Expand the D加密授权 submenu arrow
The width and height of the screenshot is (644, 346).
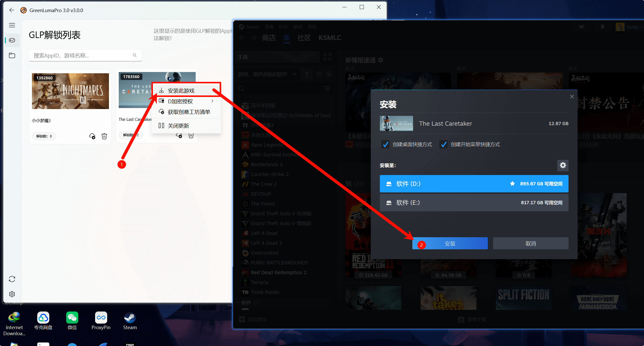click(x=213, y=101)
